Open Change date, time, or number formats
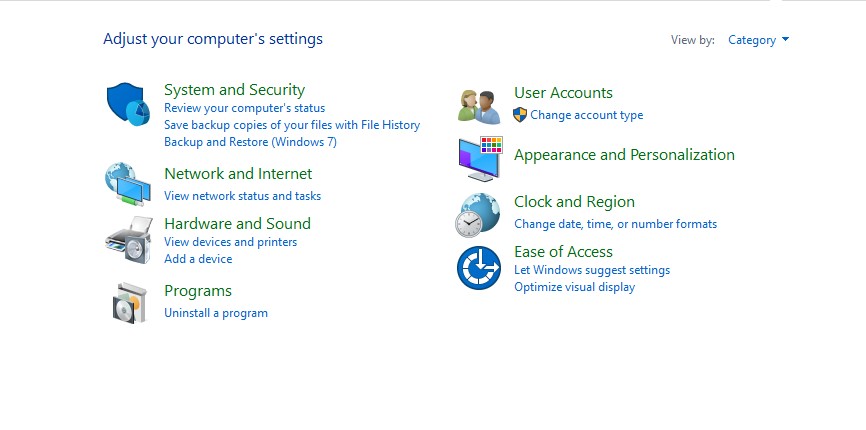Viewport: 866px width, 430px height. tap(615, 224)
